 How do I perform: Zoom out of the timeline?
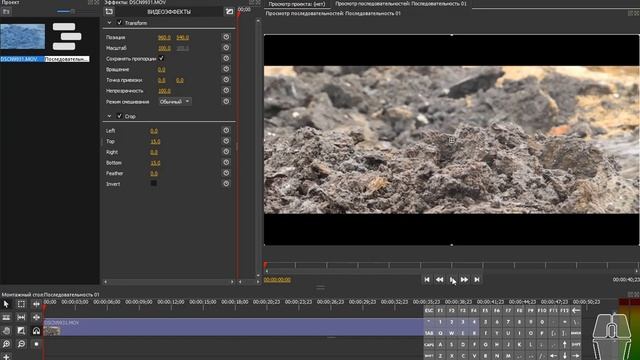[x=21, y=344]
